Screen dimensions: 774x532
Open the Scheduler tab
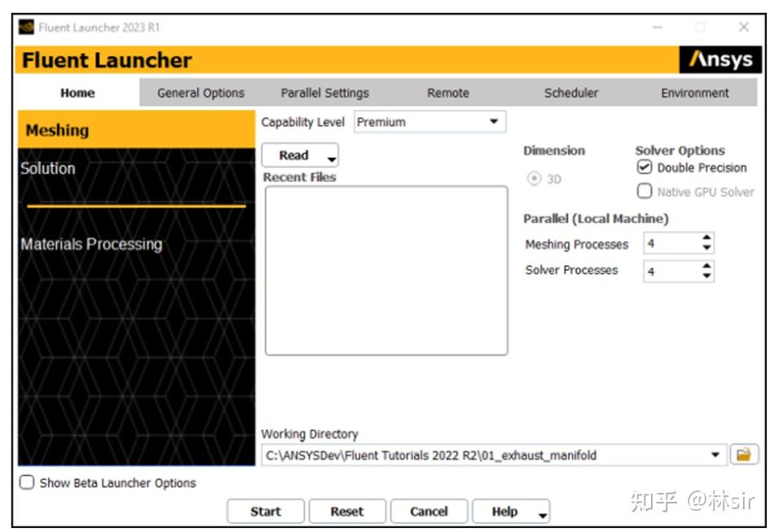[x=571, y=93]
